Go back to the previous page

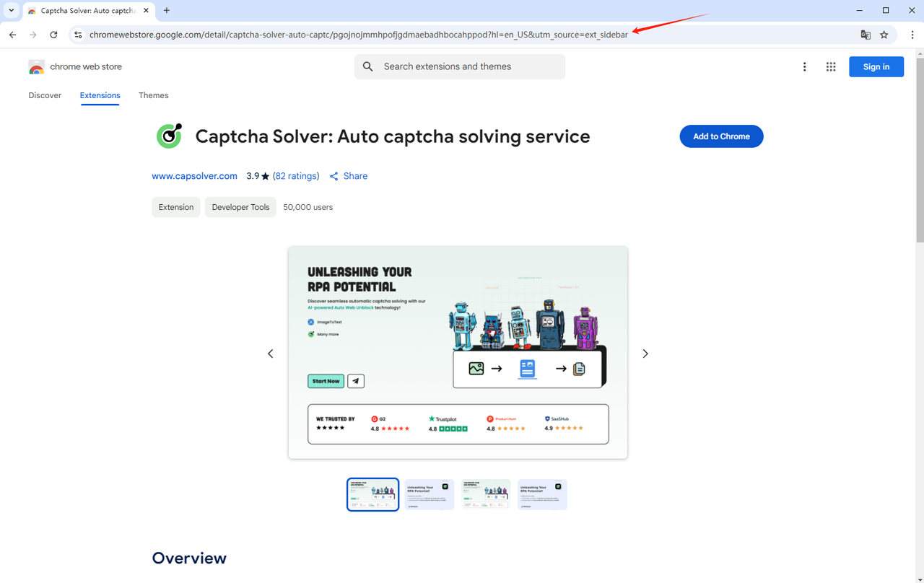coord(12,35)
